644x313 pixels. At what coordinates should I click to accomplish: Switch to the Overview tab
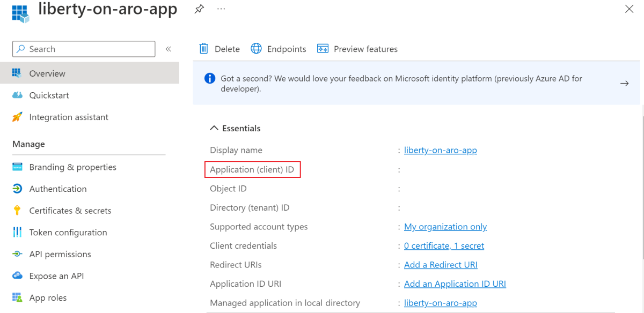(47, 73)
